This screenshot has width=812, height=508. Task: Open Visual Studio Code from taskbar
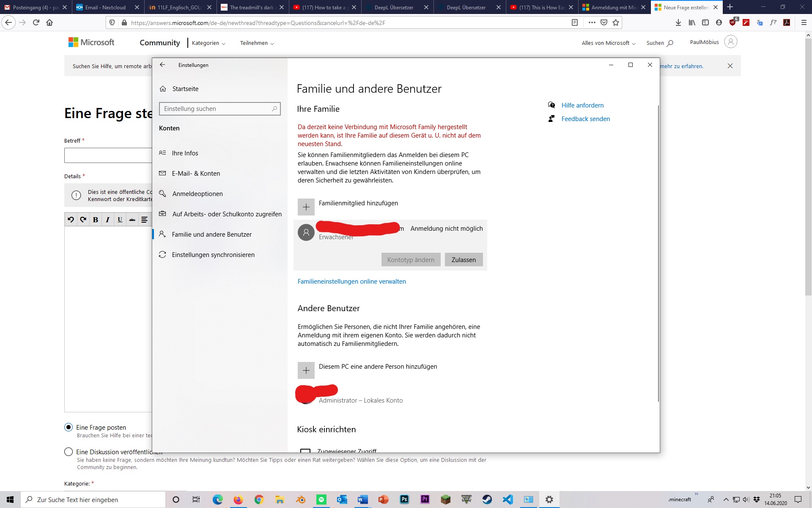click(508, 500)
